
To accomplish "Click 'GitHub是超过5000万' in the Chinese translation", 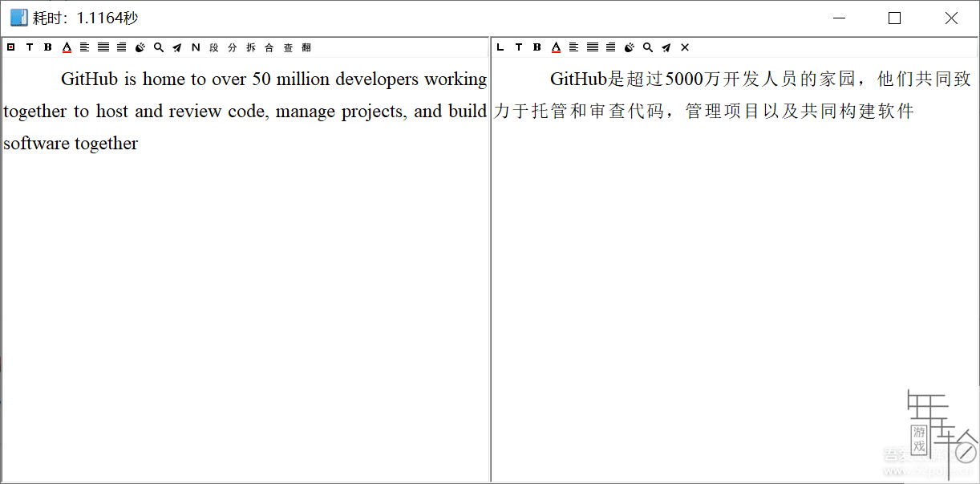I will [634, 79].
